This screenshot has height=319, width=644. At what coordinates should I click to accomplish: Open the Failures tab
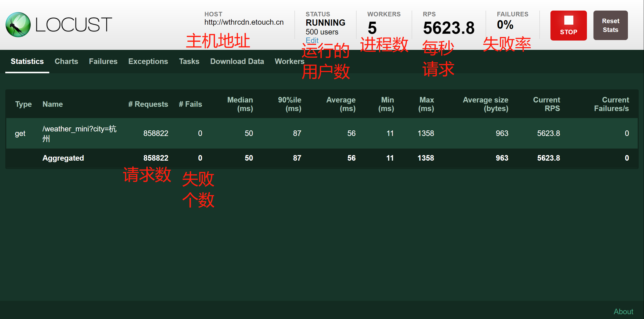tap(103, 61)
